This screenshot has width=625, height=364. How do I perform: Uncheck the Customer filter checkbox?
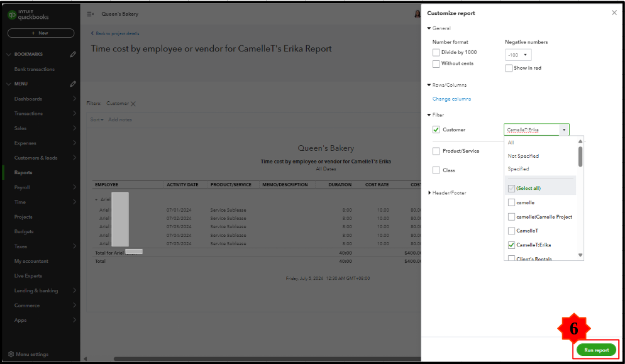click(x=436, y=130)
